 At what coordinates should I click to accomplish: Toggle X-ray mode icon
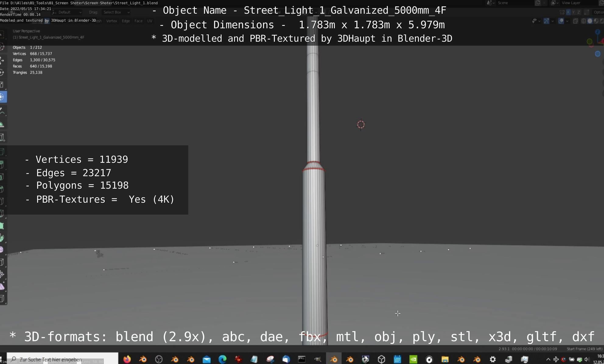[x=575, y=21]
